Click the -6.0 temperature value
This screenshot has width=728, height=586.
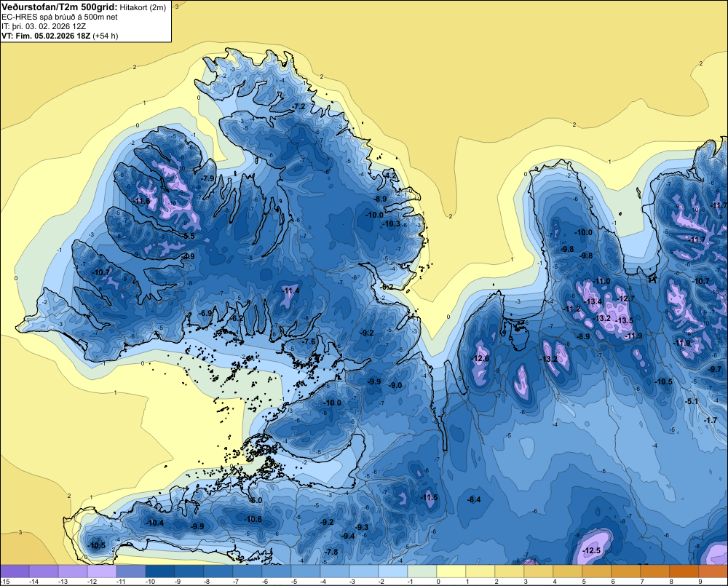[x=256, y=501]
